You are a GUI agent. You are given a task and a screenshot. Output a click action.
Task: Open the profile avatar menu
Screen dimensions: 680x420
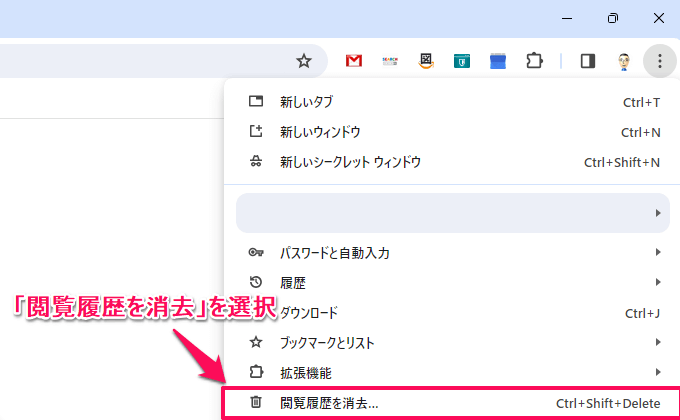pyautogui.click(x=624, y=61)
